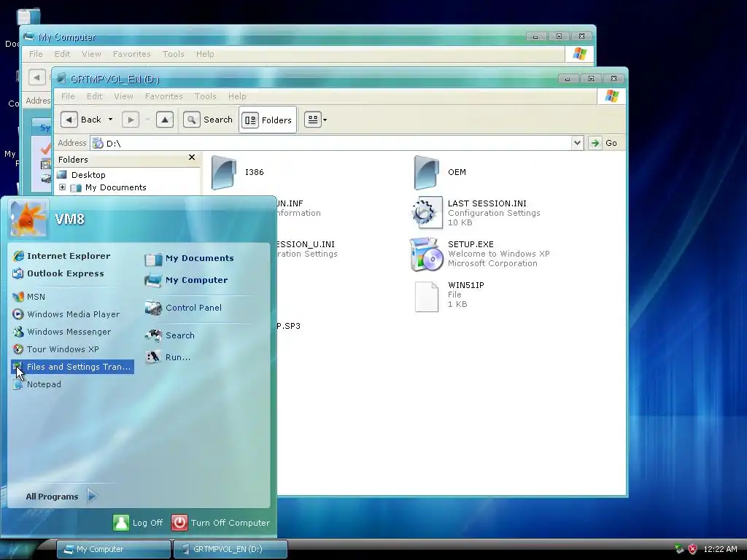Open Back button history dropdown
This screenshot has width=747, height=560.
(111, 120)
